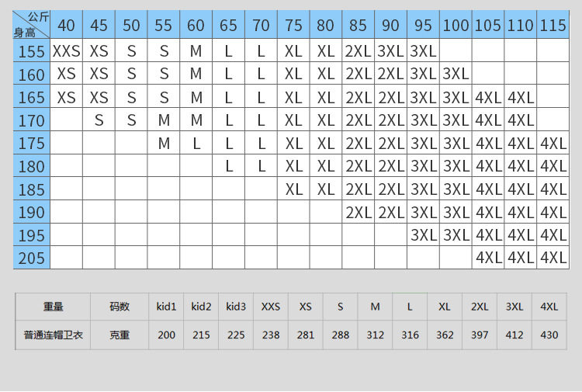Click the 公斤/身高 diagonal header cell

click(x=32, y=25)
